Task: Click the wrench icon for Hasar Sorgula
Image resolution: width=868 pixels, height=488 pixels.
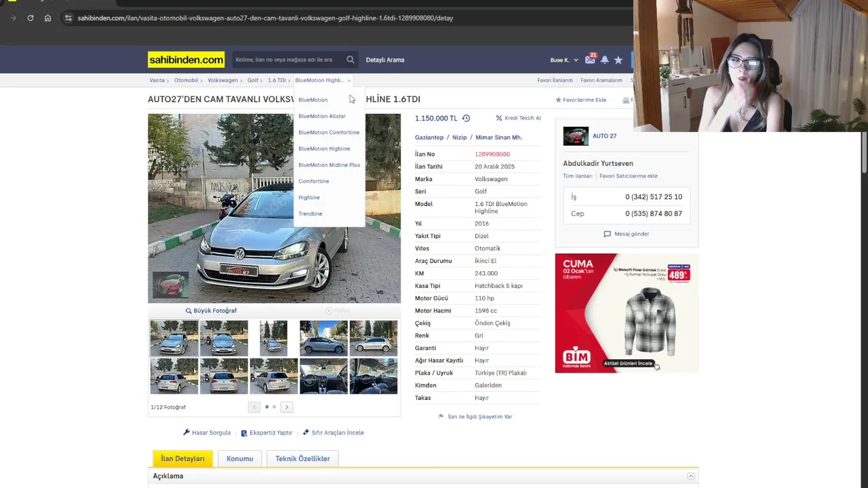Action: pos(186,432)
